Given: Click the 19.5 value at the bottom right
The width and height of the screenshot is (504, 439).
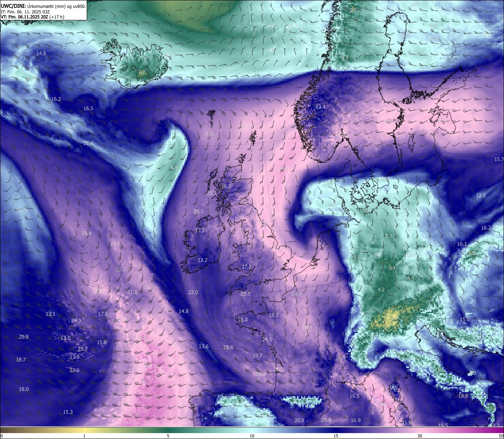Looking at the screenshot, I should click(443, 426).
